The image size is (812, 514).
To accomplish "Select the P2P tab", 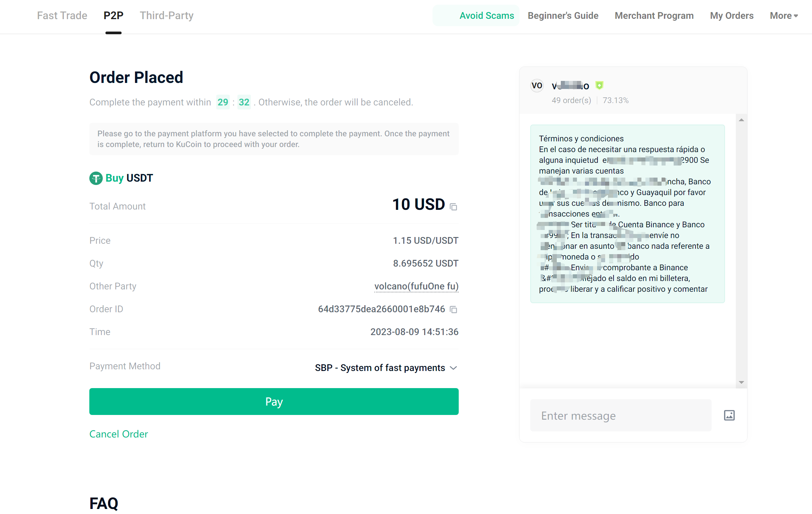I will click(113, 16).
